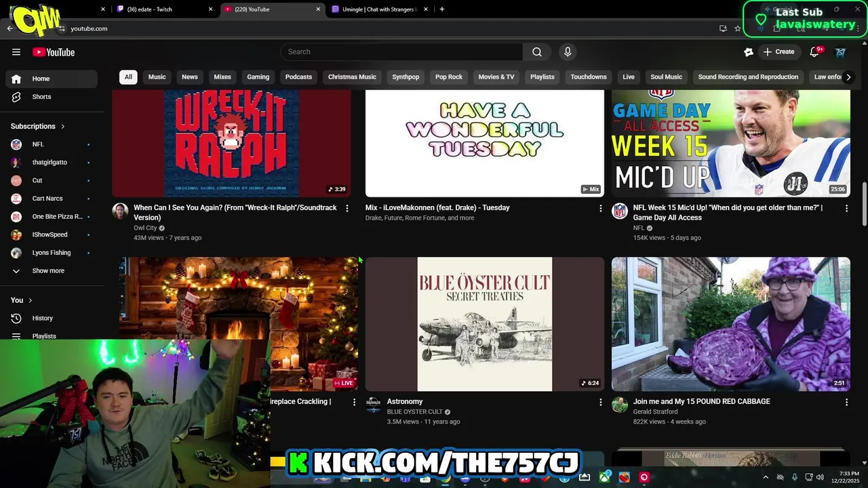Viewport: 868px width, 488px height.
Task: Open the Shorts sidebar icon
Action: (x=16, y=97)
